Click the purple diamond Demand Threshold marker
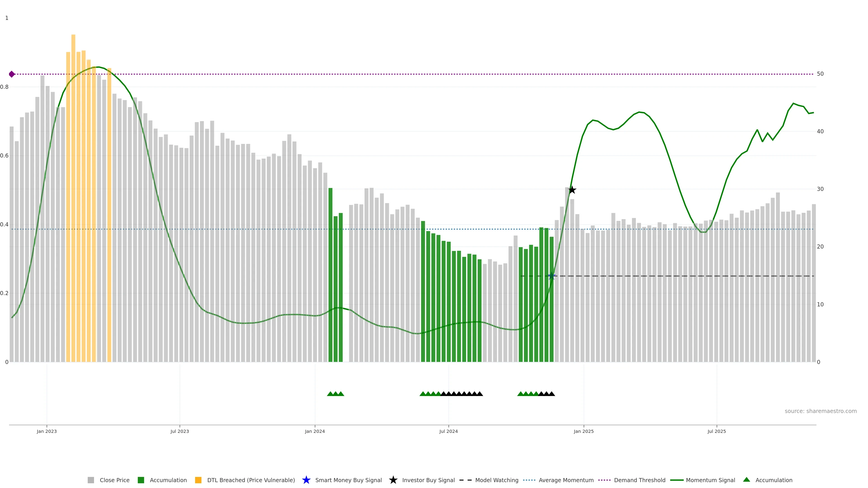Screen dimensions: 868x488 tap(12, 74)
